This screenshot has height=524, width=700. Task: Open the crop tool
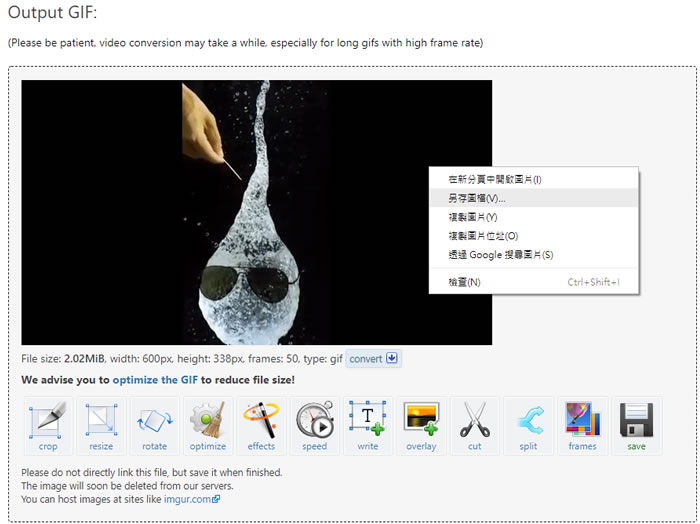[x=48, y=425]
